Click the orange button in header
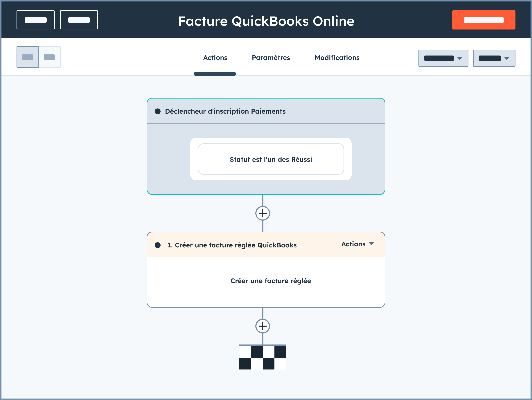Viewport: 532px width, 400px height. pyautogui.click(x=484, y=20)
